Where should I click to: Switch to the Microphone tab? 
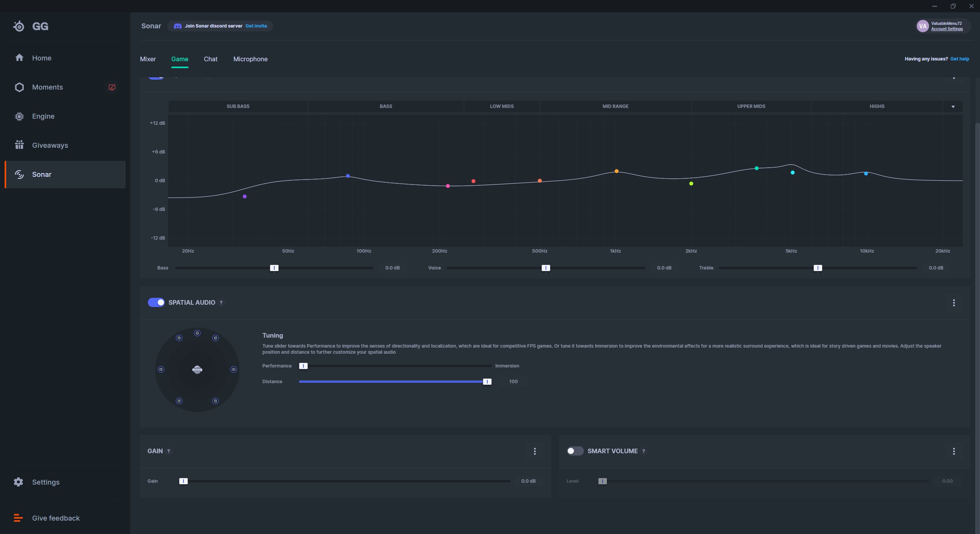[x=250, y=59]
